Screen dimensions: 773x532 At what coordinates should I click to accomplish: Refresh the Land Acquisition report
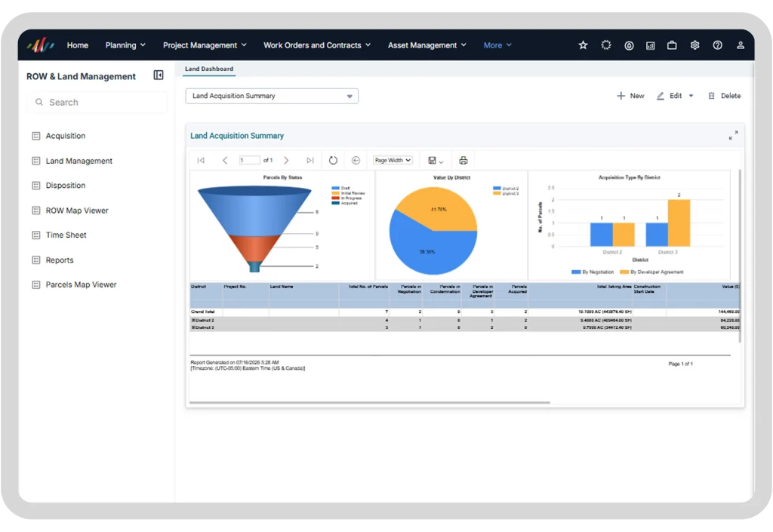333,161
